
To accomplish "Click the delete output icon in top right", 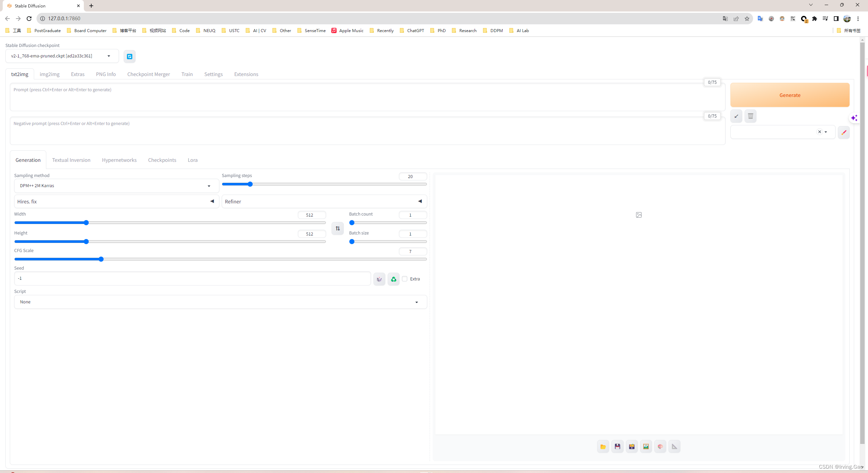I will tap(751, 116).
